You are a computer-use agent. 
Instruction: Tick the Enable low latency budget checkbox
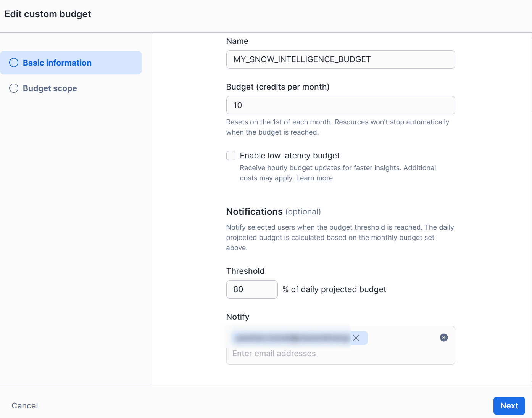(231, 156)
